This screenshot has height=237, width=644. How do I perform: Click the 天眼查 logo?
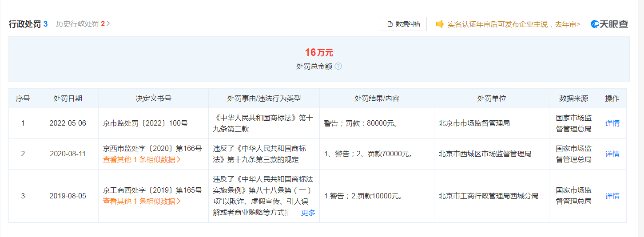coord(609,24)
